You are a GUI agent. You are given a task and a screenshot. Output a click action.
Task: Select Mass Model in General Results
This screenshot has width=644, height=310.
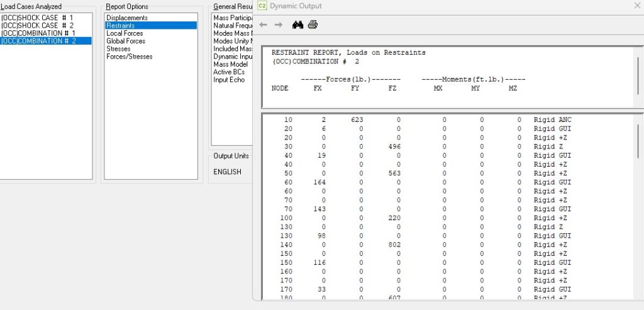pyautogui.click(x=230, y=64)
